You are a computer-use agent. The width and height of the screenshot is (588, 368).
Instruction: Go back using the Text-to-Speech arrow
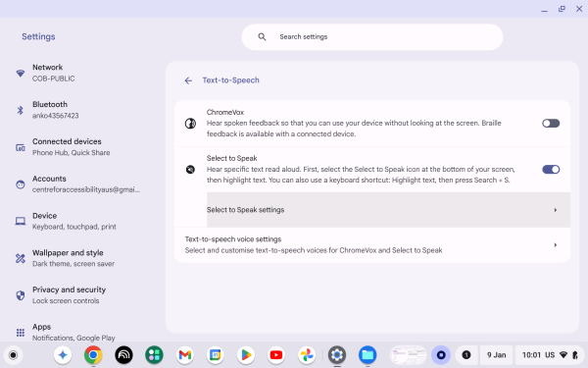point(188,80)
